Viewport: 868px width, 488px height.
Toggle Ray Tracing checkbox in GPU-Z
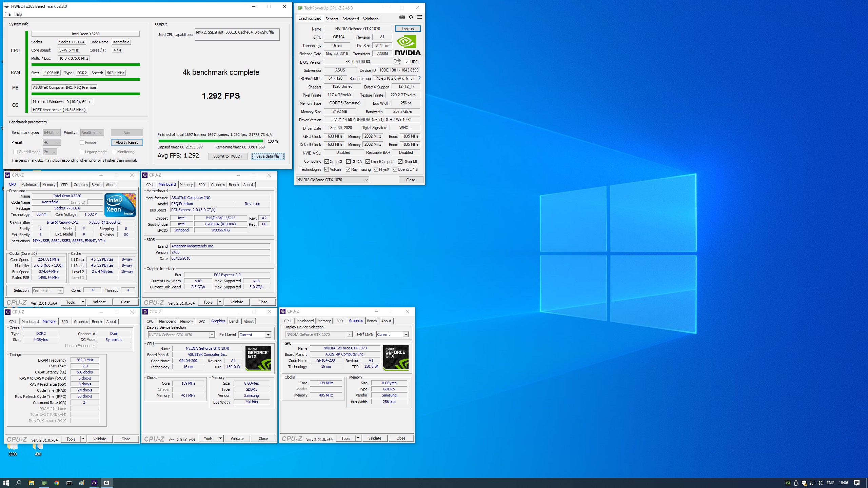click(x=348, y=169)
